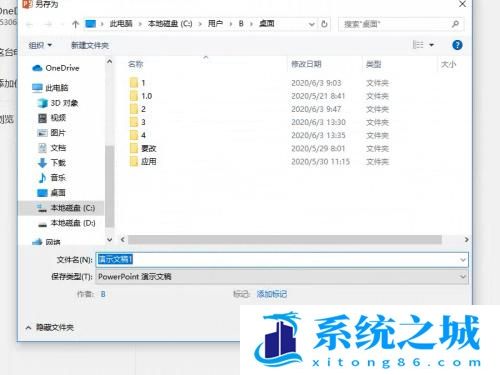Open the 组织 dropdown menu
500x375 pixels.
pos(40,45)
